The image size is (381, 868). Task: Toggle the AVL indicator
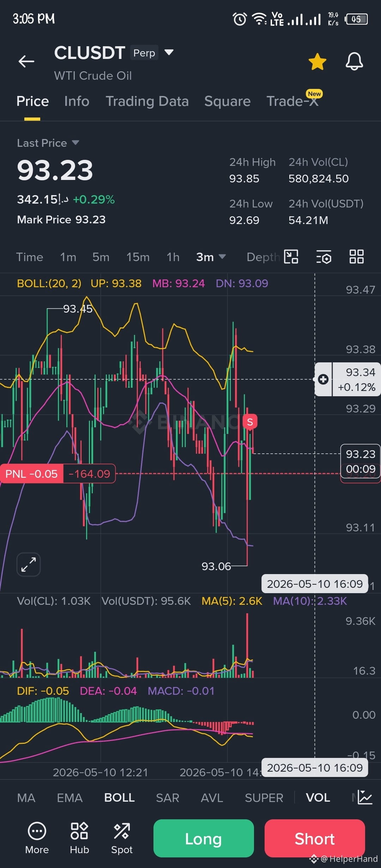pos(212,798)
